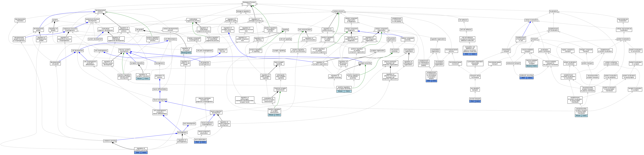Select the 'developmental maturation' node

pos(20,20)
